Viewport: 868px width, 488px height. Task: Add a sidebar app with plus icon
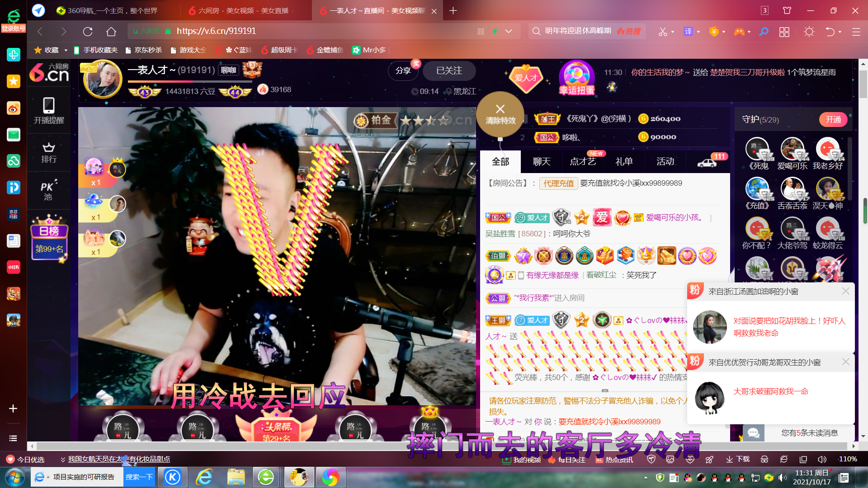13,408
